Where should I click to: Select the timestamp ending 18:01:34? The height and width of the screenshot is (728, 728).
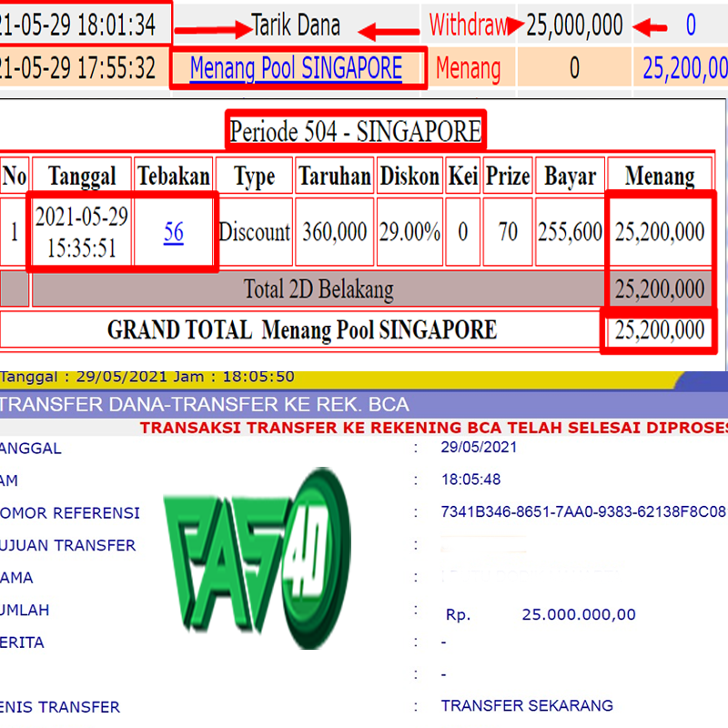click(x=77, y=25)
